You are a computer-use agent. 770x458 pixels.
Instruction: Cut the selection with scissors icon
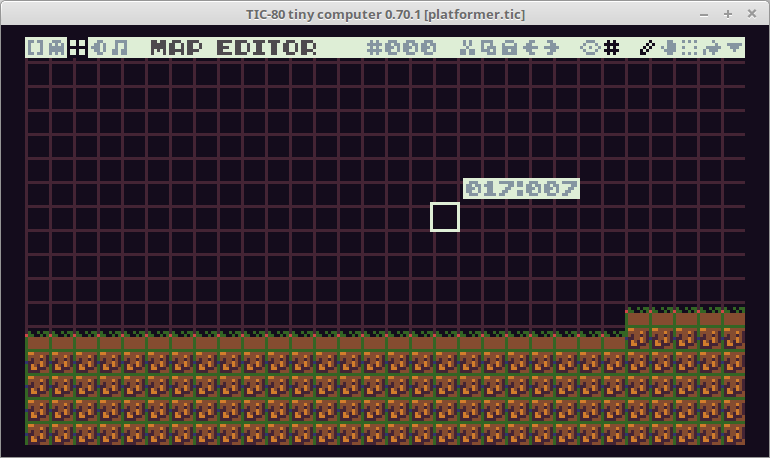pos(467,48)
